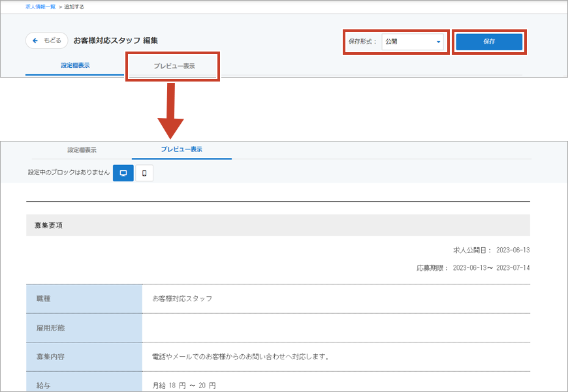Switch to mobile preview with smartphone icon

(144, 173)
